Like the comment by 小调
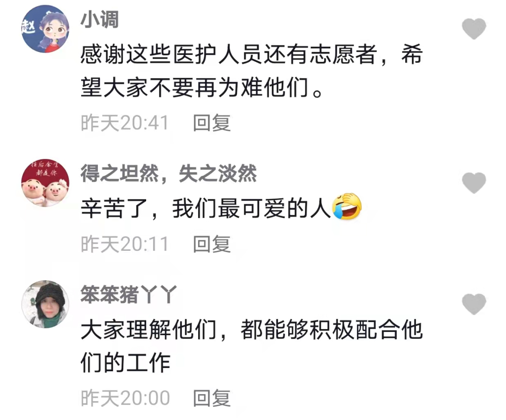Viewport: 506px width, 420px height. 474,29
